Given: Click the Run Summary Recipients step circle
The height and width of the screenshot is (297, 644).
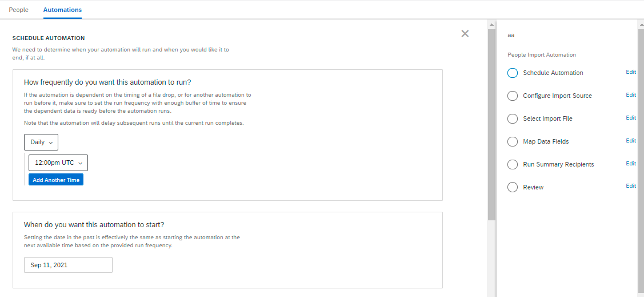Looking at the screenshot, I should [x=513, y=165].
